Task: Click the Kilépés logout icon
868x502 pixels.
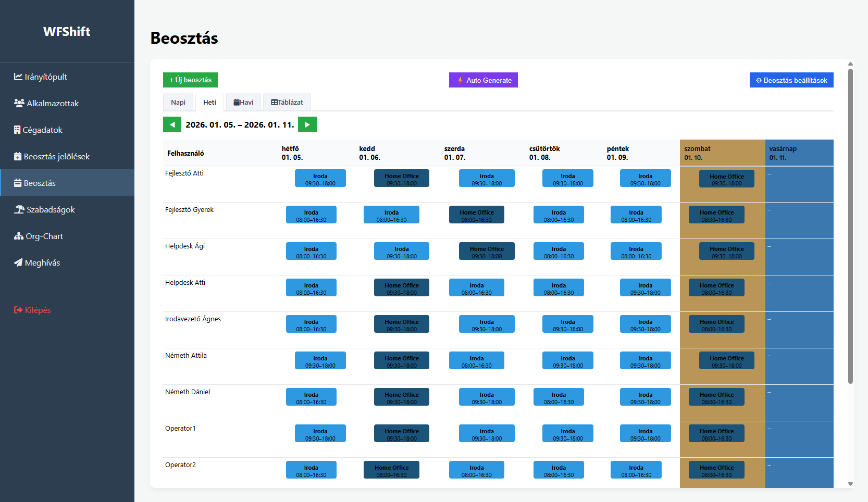Action: click(18, 310)
